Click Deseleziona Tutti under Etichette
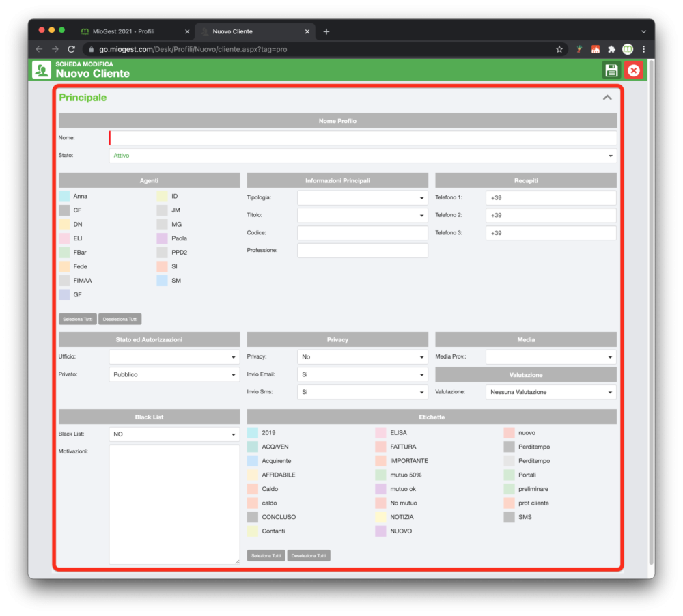Viewport: 683px width, 616px height. pyautogui.click(x=309, y=555)
